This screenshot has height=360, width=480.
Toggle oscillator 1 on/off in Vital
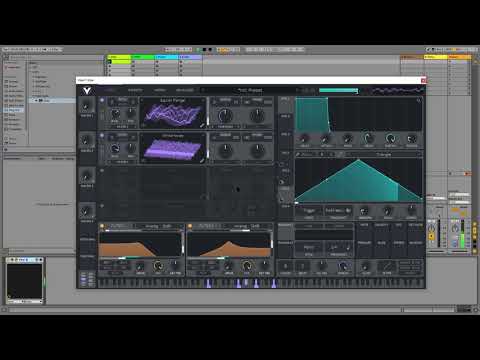coord(102,100)
